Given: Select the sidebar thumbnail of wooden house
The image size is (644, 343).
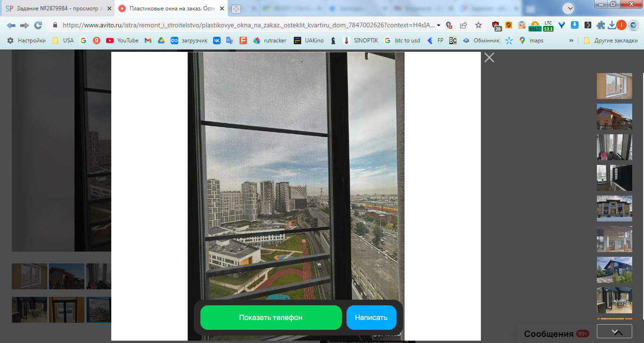Looking at the screenshot, I should pos(614,116).
